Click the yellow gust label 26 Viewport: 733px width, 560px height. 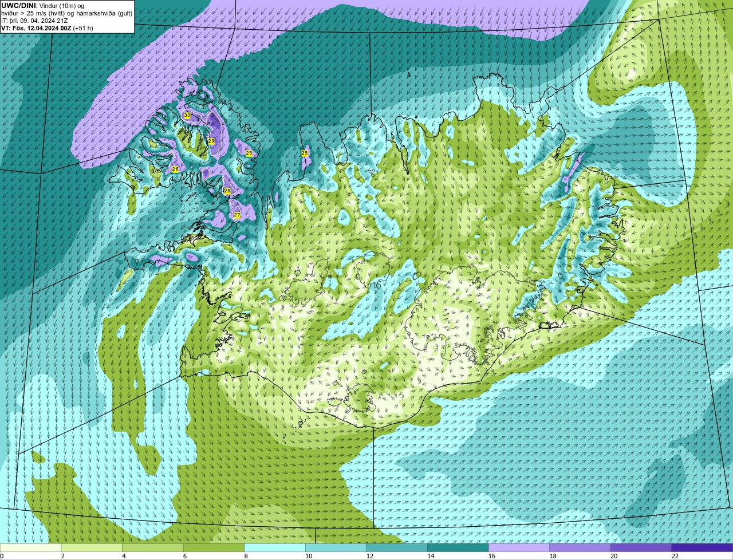pyautogui.click(x=175, y=169)
